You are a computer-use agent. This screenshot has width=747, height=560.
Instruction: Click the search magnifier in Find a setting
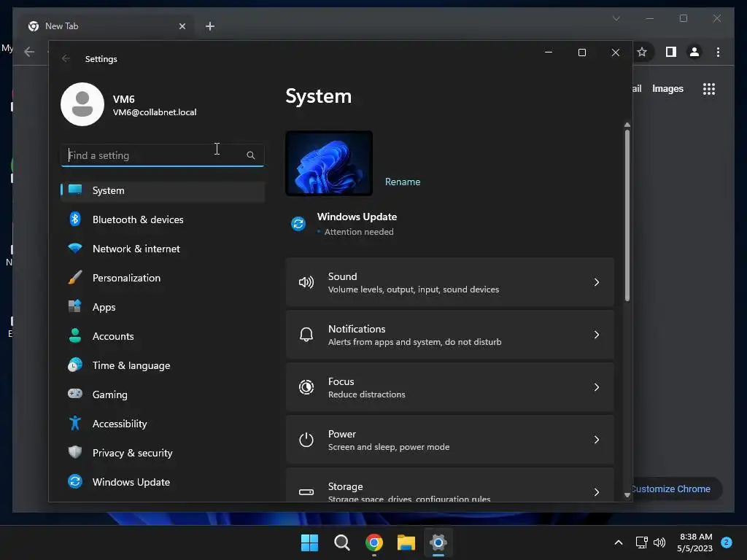[251, 155]
